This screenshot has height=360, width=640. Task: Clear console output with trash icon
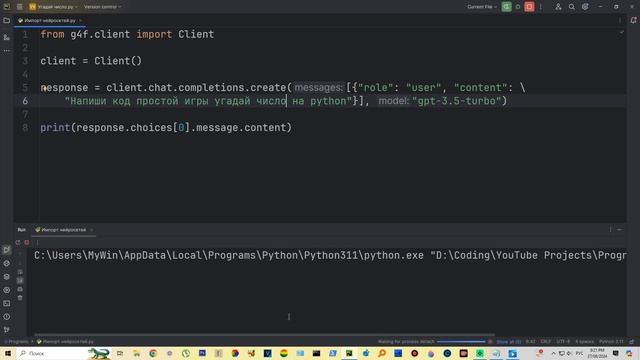coord(20,298)
